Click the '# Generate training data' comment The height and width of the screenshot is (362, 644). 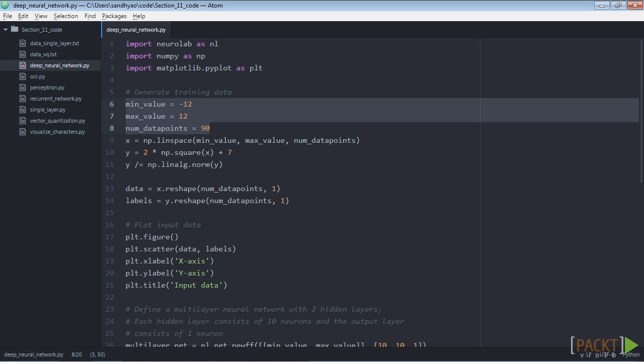pyautogui.click(x=179, y=92)
